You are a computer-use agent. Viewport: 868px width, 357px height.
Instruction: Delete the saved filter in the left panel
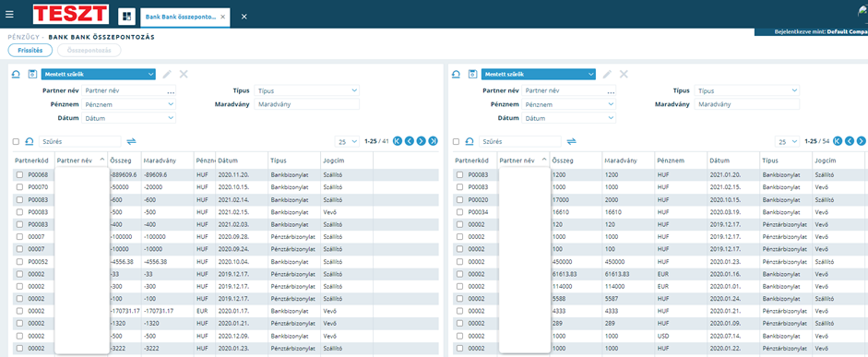tap(184, 74)
